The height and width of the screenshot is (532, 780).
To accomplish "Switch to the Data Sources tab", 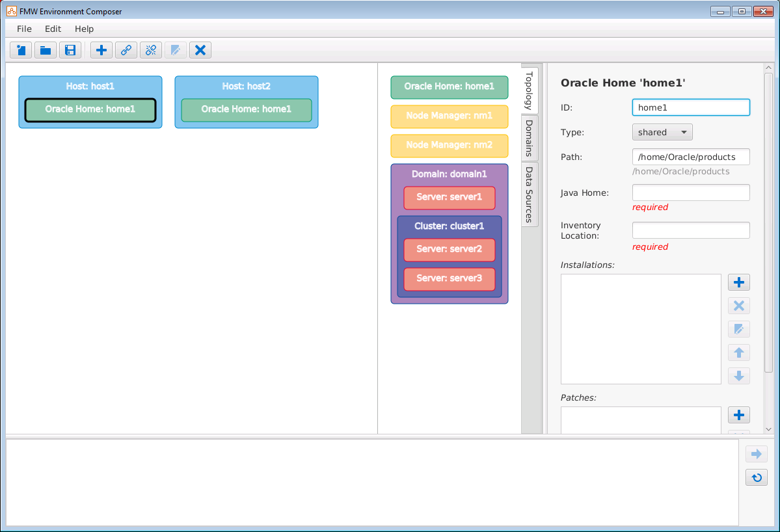I will tap(530, 194).
